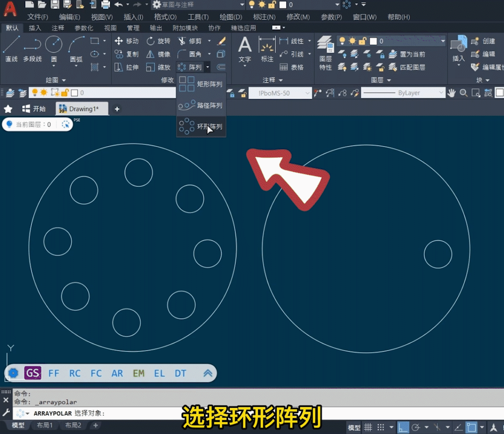The image size is (504, 434).
Task: Add a new drawing tab with plus
Action: (x=117, y=109)
